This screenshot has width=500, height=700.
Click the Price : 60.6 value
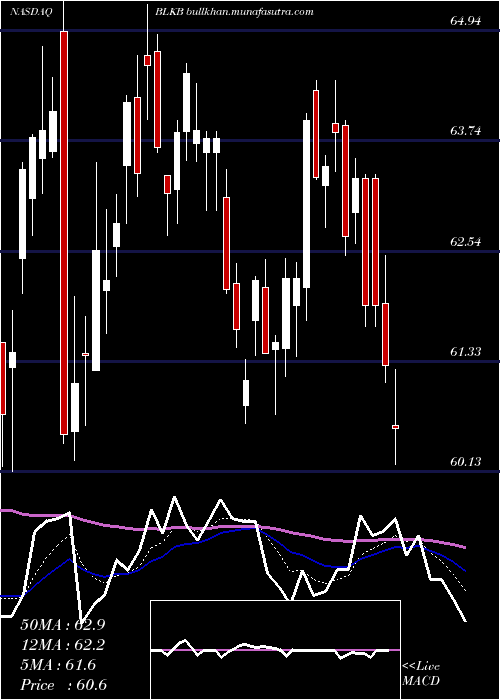63,685
